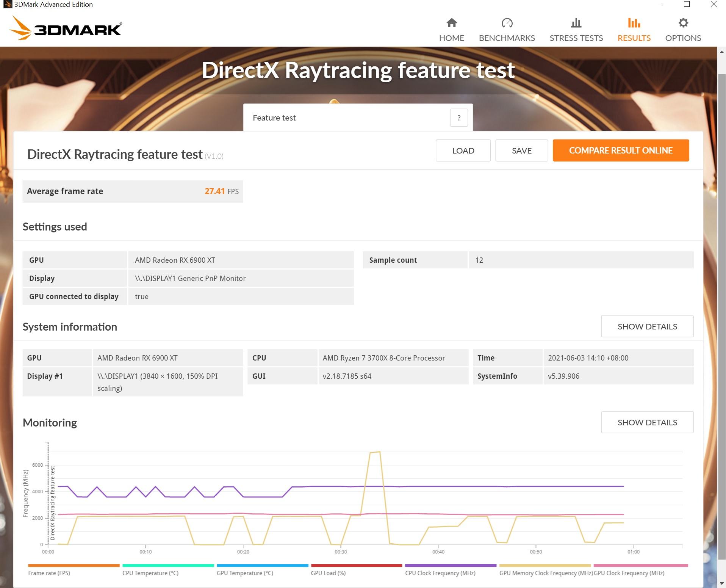Image resolution: width=726 pixels, height=588 pixels.
Task: Maximize the 3DMark window
Action: [x=687, y=5]
